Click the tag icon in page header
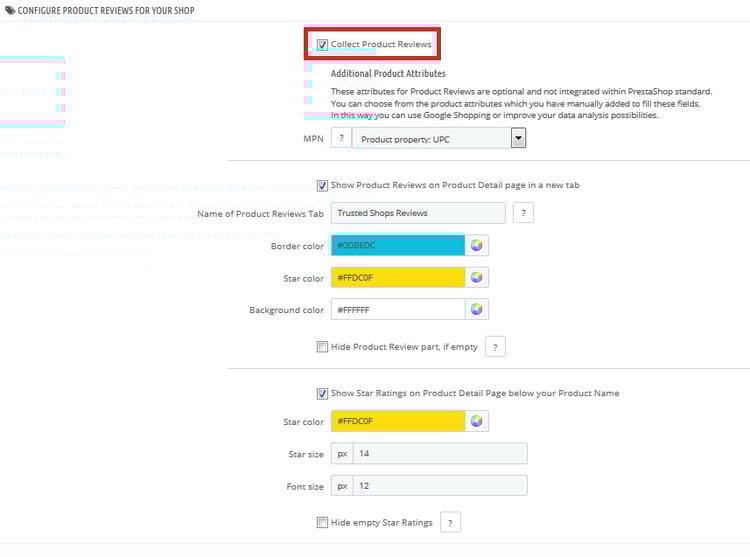This screenshot has width=750, height=557. pos(10,10)
